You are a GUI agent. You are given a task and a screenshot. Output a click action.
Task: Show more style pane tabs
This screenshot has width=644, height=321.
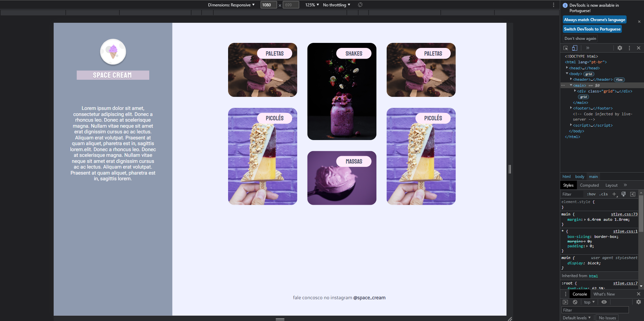[x=625, y=185]
